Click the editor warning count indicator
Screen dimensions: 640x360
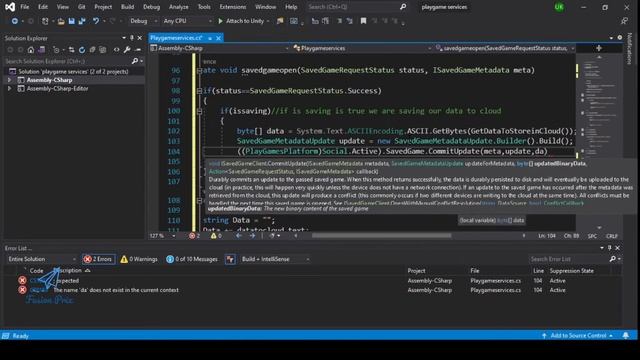coord(216,236)
